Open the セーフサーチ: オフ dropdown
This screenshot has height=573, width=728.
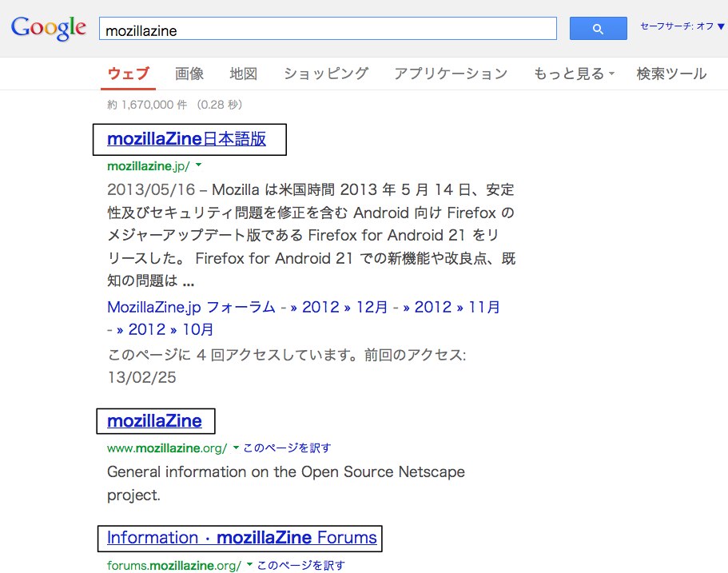coord(682,26)
